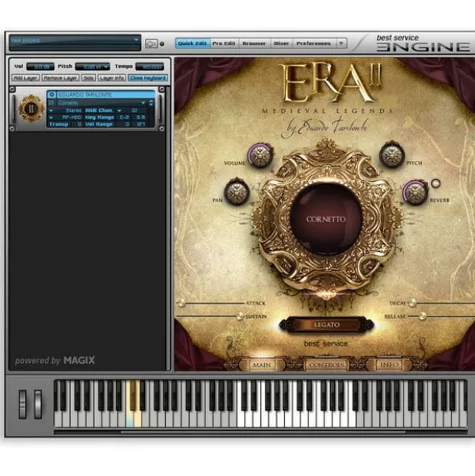Click the keyboard horizontal scrollbar
The height and width of the screenshot is (476, 475).
(x=262, y=432)
